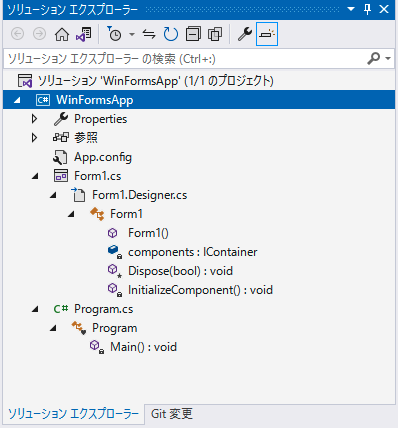Collapse the Form1.cs node
The height and width of the screenshot is (428, 398).
35,176
